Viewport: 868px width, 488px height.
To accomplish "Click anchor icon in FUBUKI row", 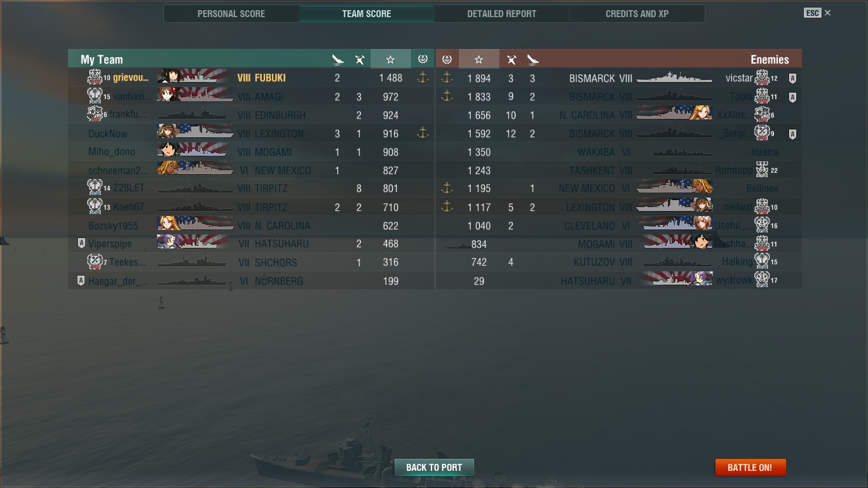I will coord(423,78).
